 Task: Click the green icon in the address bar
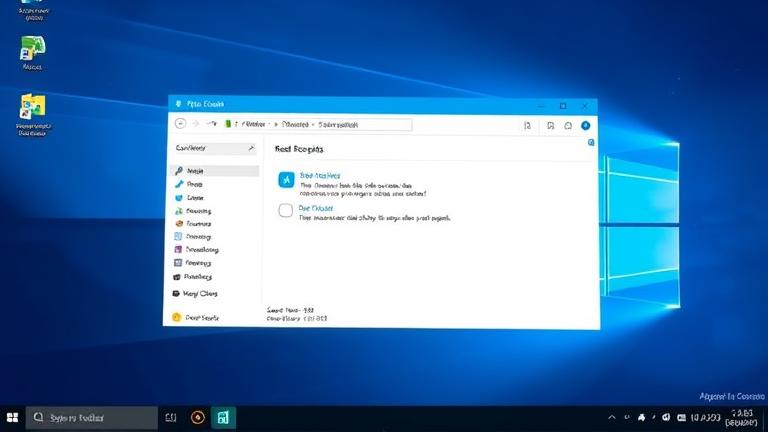tap(228, 124)
